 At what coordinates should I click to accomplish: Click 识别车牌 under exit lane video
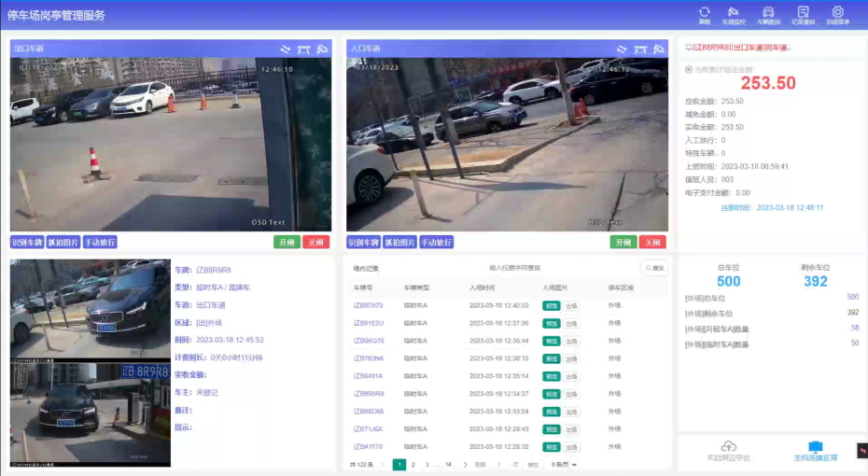pos(26,243)
